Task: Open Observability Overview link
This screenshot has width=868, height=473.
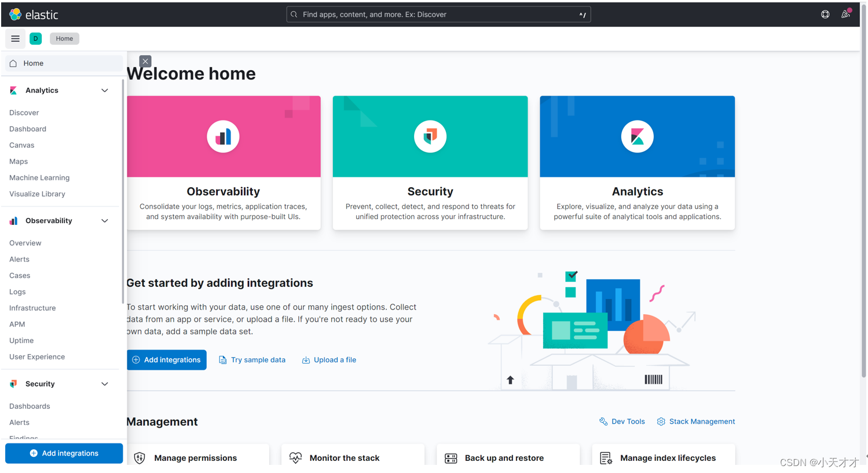Action: pos(25,243)
